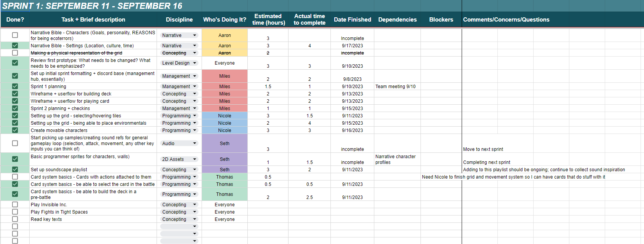
Task: Select the blue Nicole cell for movable characters
Action: click(225, 130)
